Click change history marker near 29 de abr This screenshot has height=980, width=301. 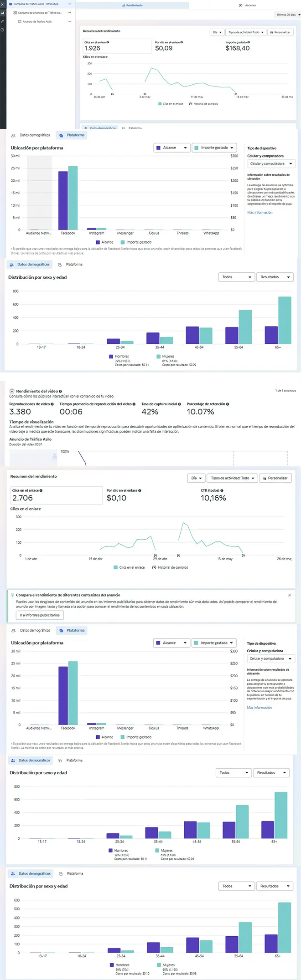pyautogui.click(x=156, y=555)
